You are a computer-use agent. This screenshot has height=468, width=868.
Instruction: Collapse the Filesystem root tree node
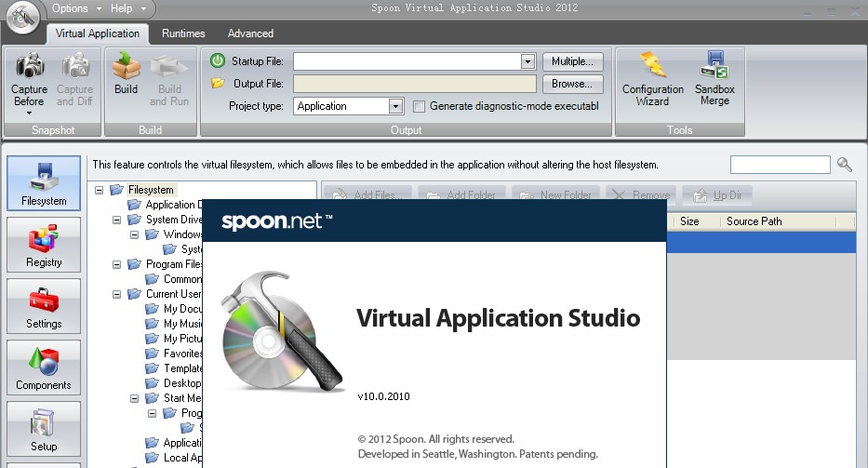pyautogui.click(x=100, y=190)
